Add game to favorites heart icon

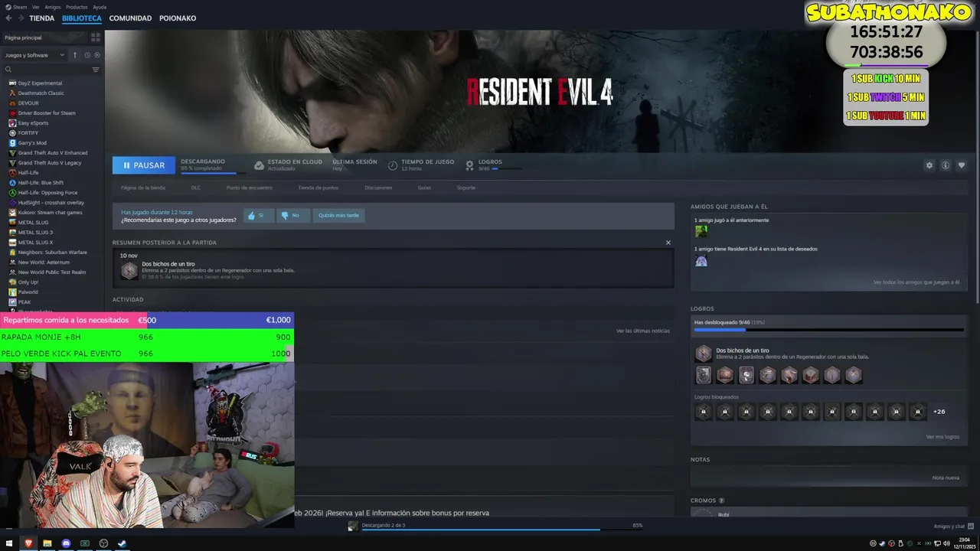962,165
